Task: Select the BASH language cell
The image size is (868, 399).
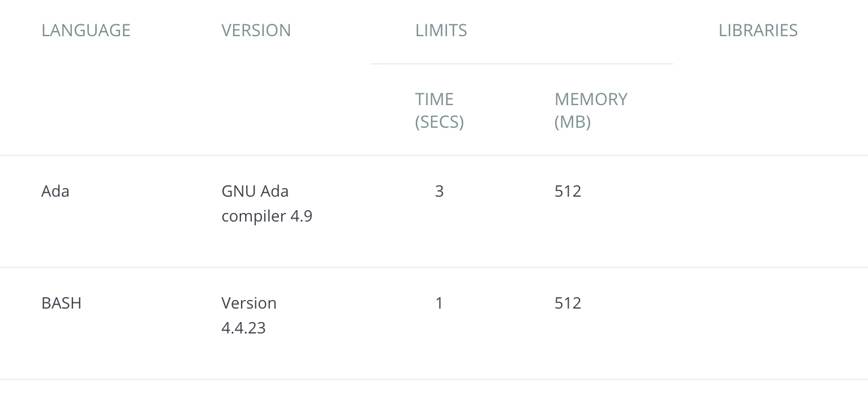Action: pyautogui.click(x=62, y=303)
